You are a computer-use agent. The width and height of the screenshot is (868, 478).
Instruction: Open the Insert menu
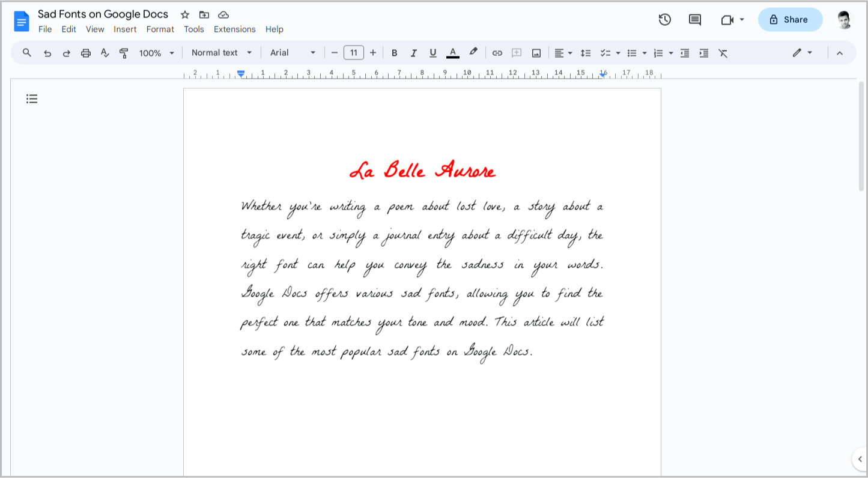125,29
